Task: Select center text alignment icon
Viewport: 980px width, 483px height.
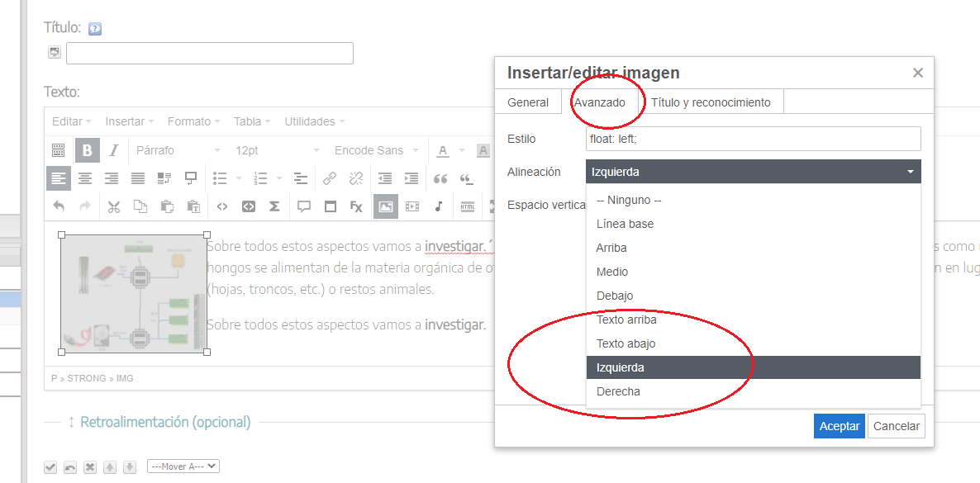Action: [85, 178]
